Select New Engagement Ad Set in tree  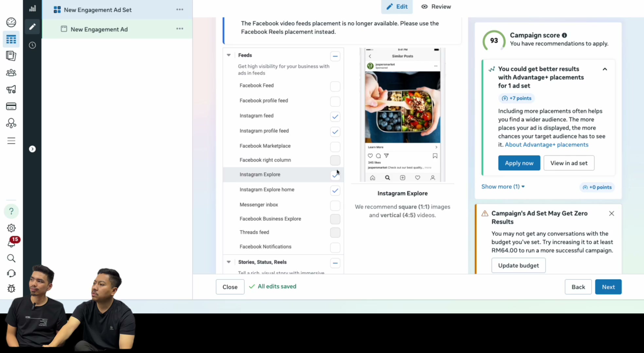pyautogui.click(x=98, y=10)
